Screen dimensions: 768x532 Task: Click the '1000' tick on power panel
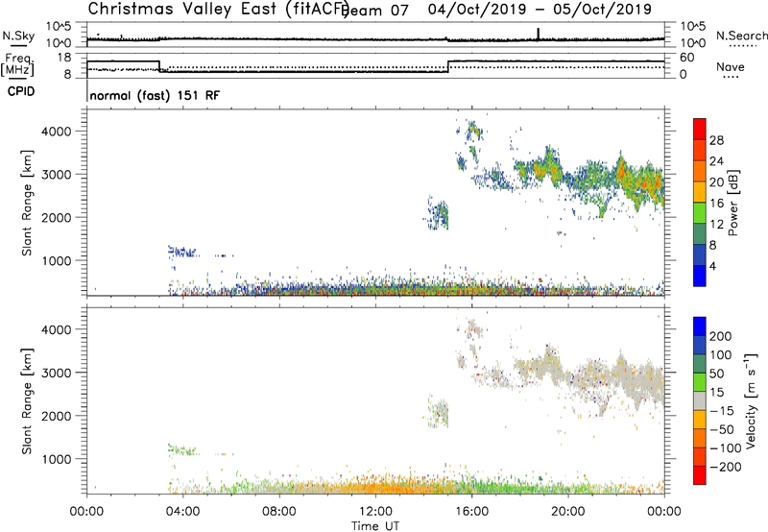pos(56,260)
